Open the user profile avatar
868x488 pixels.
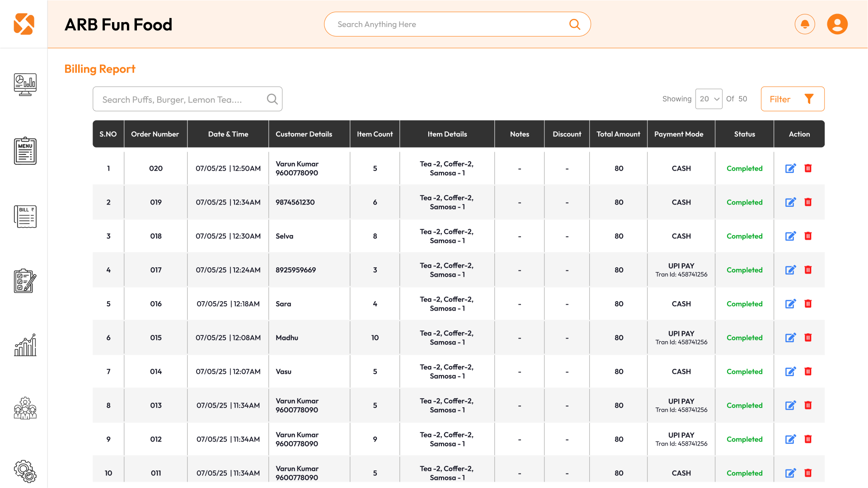pyautogui.click(x=837, y=24)
